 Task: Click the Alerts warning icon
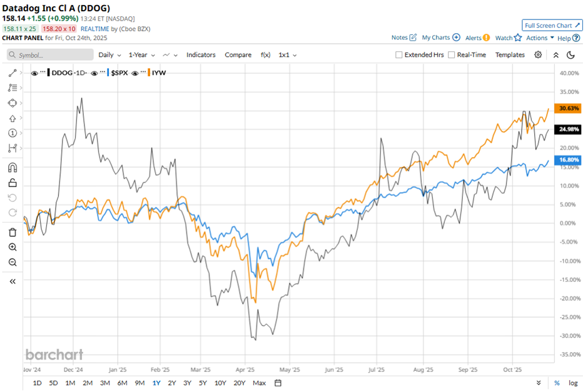click(x=487, y=38)
